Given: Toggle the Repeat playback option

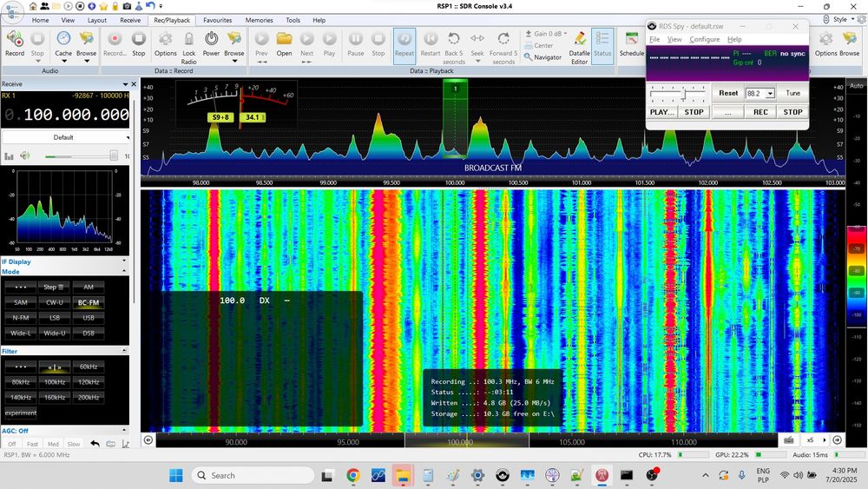Looking at the screenshot, I should pos(404,42).
